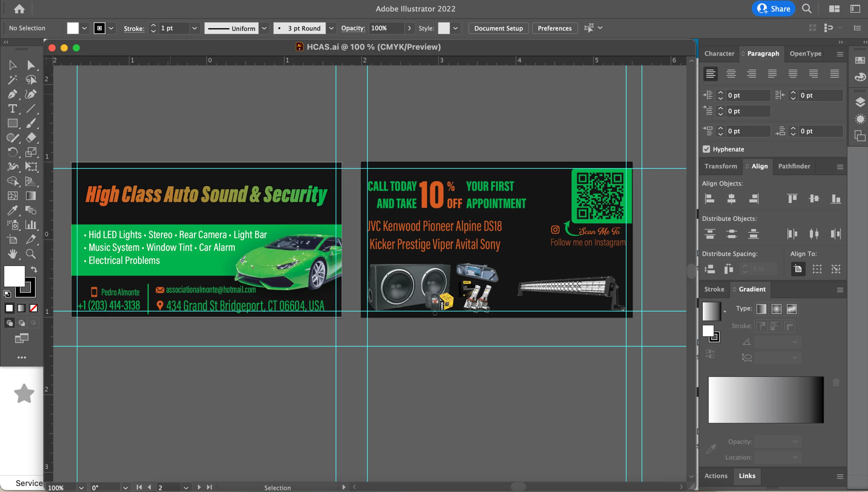Image resolution: width=868 pixels, height=492 pixels.
Task: Pick the Eraser tool
Action: 31,138
